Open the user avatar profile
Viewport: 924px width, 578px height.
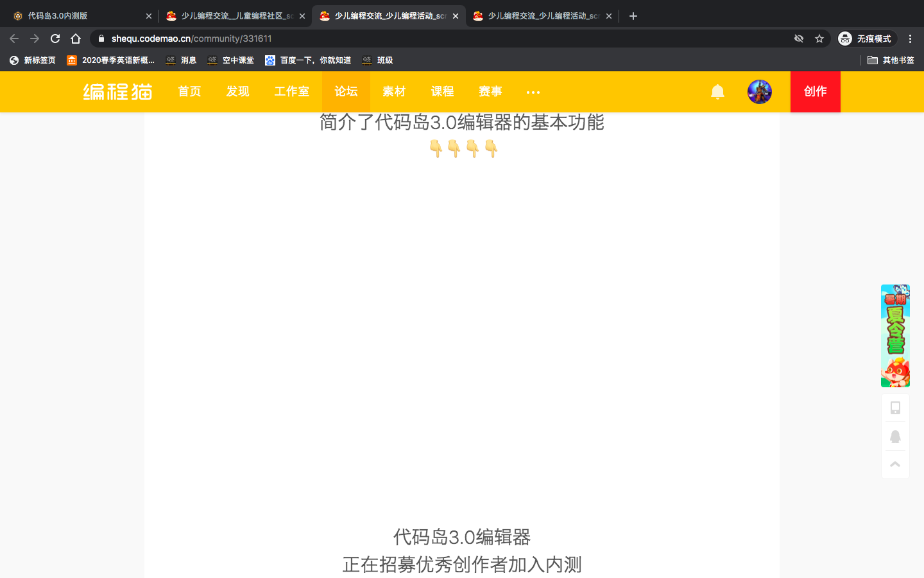click(x=760, y=92)
